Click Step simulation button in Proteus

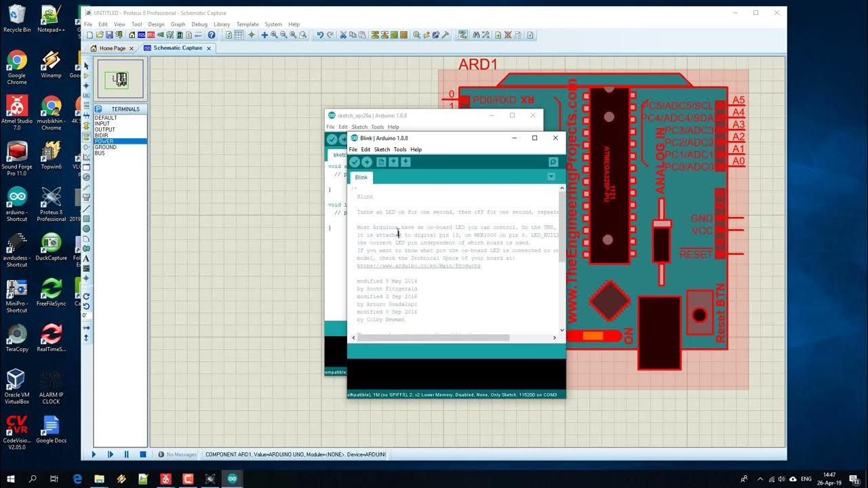pyautogui.click(x=110, y=454)
